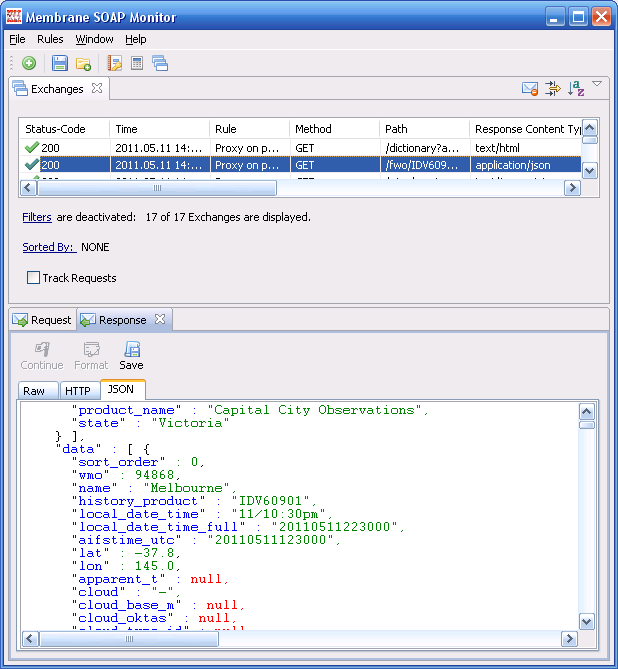Click the red null value of apparent_t
This screenshot has height=669, width=618.
pos(206,579)
